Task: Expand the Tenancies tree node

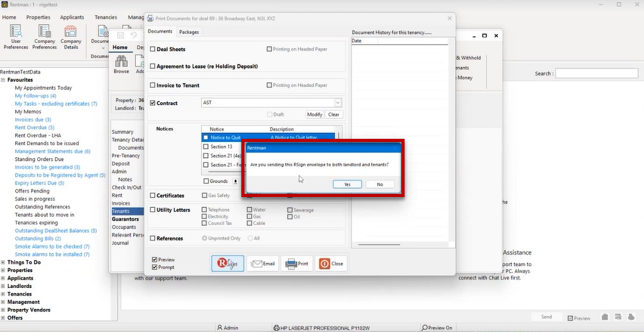Action: [x=3, y=294]
